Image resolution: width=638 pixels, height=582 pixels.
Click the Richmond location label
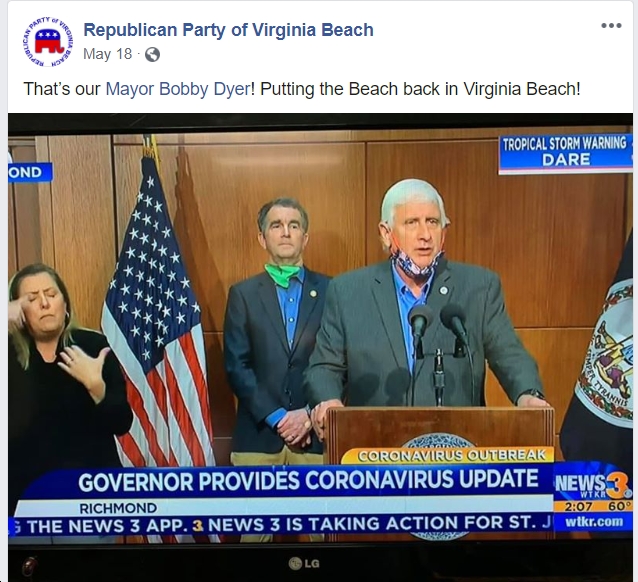(118, 508)
